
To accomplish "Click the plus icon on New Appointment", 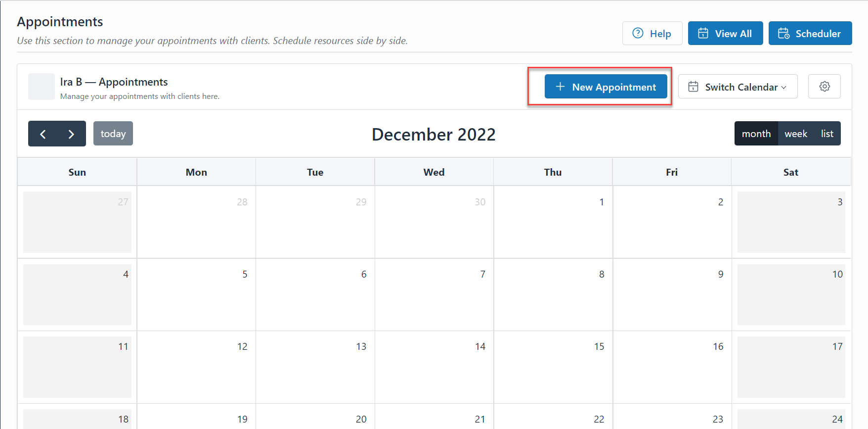I will (x=560, y=87).
